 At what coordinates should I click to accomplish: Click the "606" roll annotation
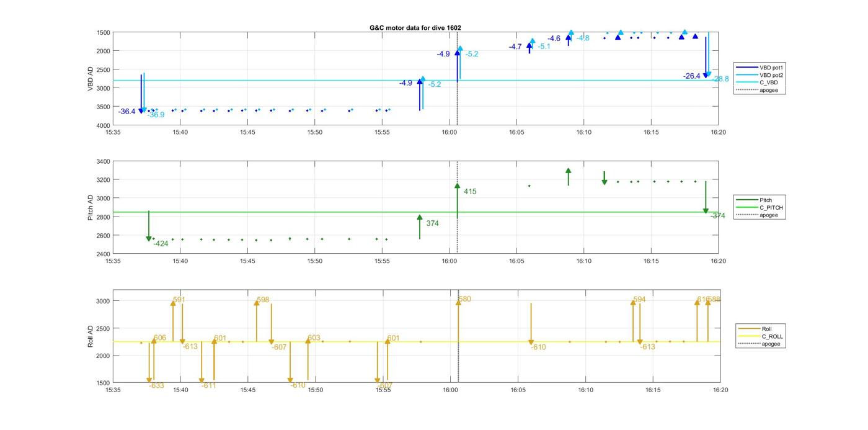(x=160, y=338)
